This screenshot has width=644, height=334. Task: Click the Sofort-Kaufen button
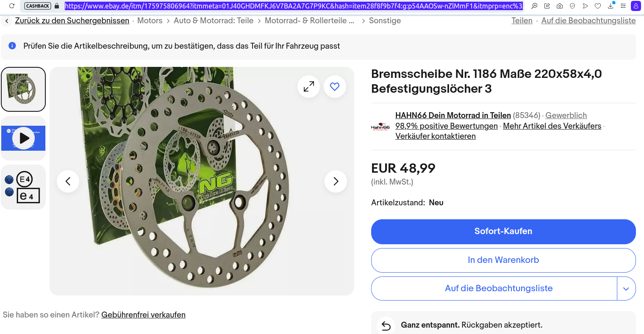[x=503, y=231]
